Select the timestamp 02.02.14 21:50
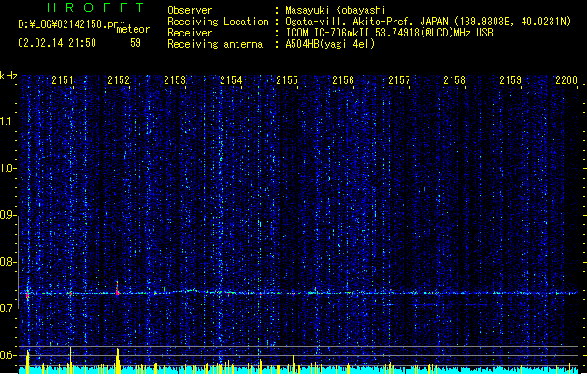 click(x=57, y=43)
